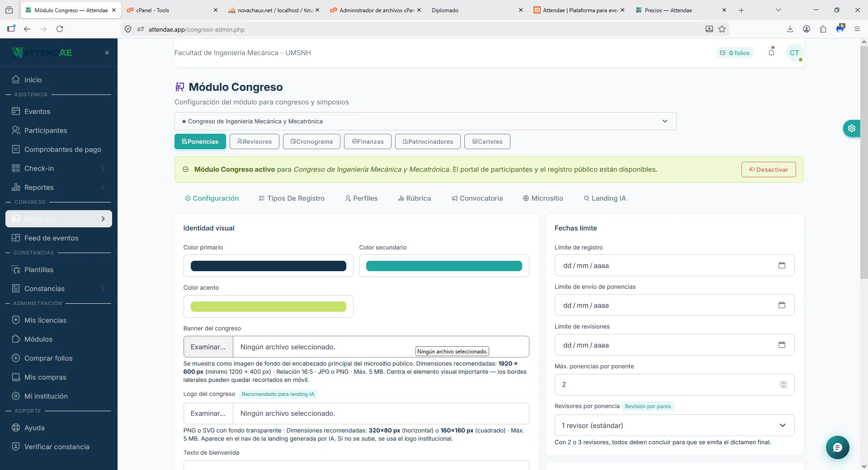This screenshot has width=868, height=470.
Task: Pick the Color primario swatch
Action: pyautogui.click(x=269, y=266)
